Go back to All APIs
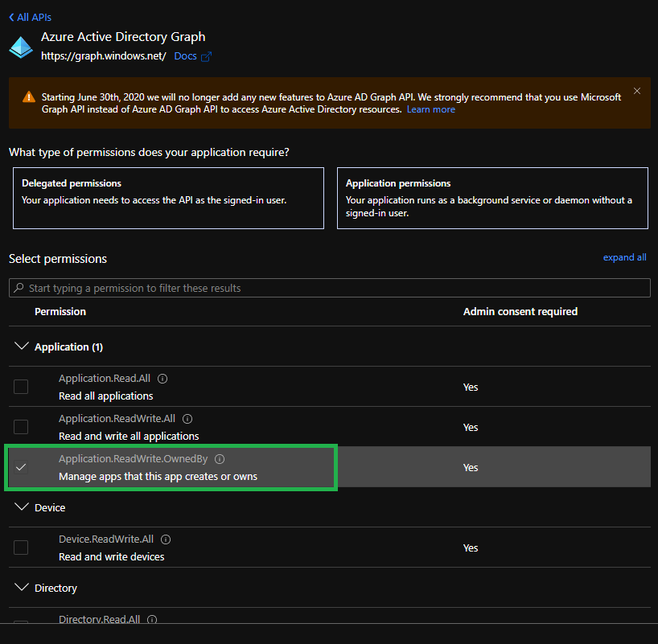Image resolution: width=658 pixels, height=644 pixels. 31,17
